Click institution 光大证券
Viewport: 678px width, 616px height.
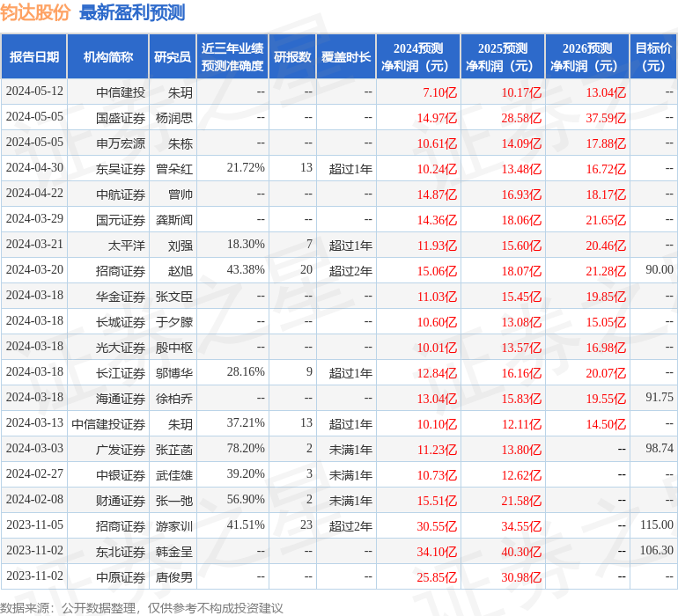point(121,347)
